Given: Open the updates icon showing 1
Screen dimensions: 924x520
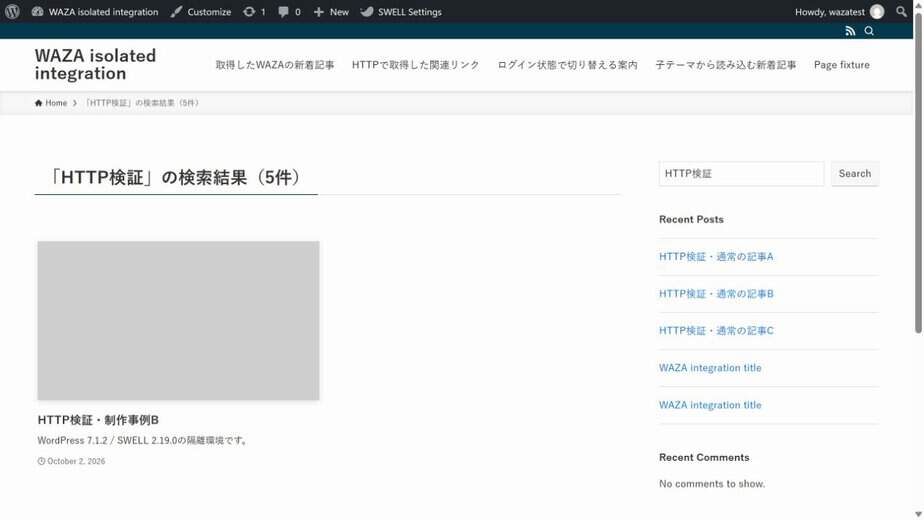Looking at the screenshot, I should (x=254, y=11).
